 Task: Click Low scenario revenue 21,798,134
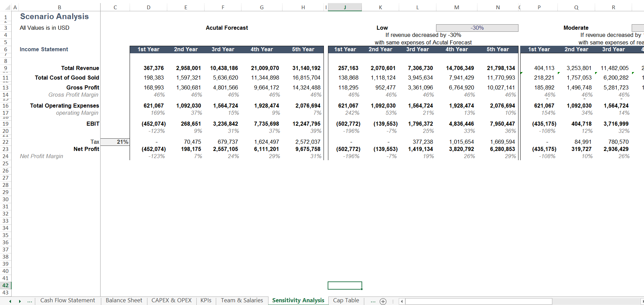coord(501,68)
